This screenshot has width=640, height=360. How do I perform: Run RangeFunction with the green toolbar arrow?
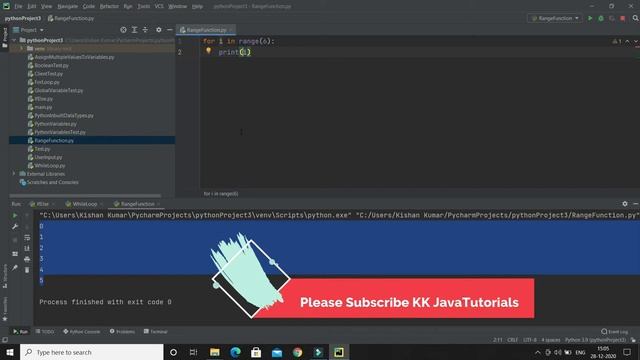[590, 18]
